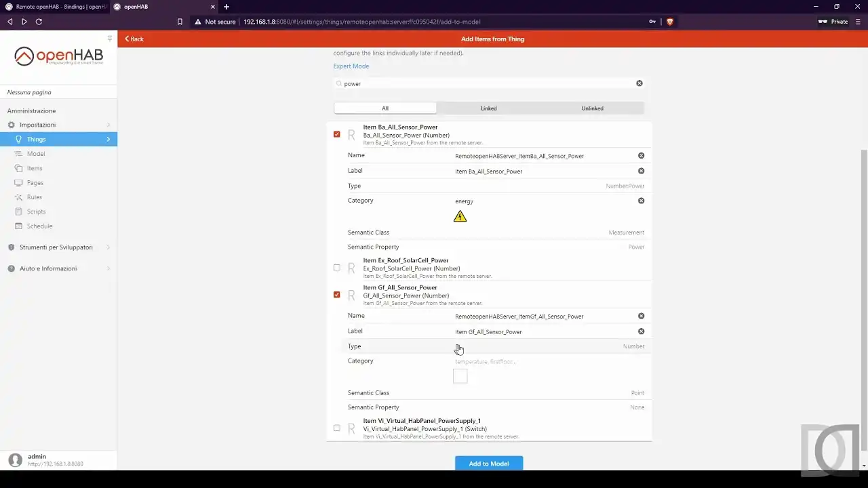Click the Impostazioni gear icon
The height and width of the screenshot is (488, 868).
point(11,125)
